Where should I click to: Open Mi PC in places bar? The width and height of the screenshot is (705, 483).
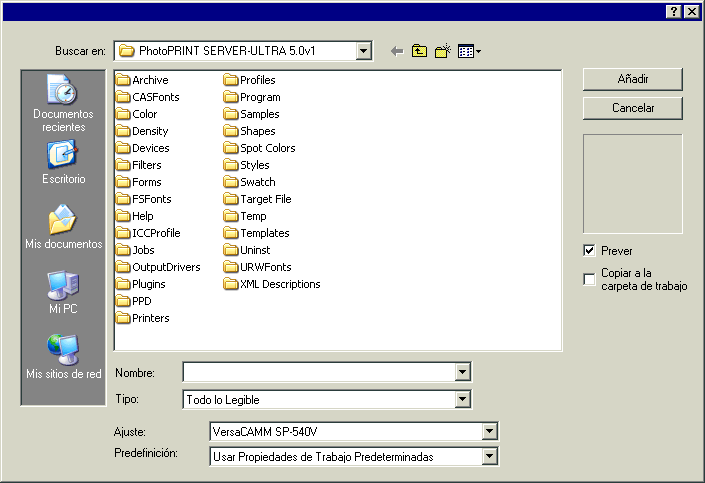coord(63,292)
